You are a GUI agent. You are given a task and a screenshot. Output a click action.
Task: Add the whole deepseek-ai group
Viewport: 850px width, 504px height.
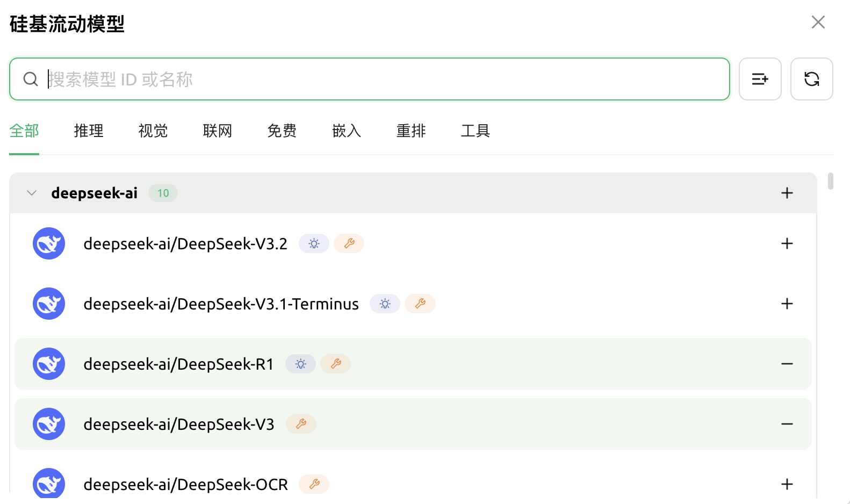(787, 193)
